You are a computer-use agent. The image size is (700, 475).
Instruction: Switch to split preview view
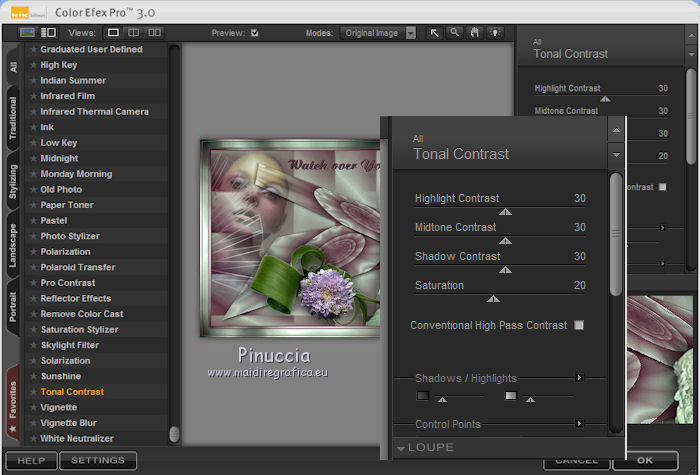coord(134,33)
